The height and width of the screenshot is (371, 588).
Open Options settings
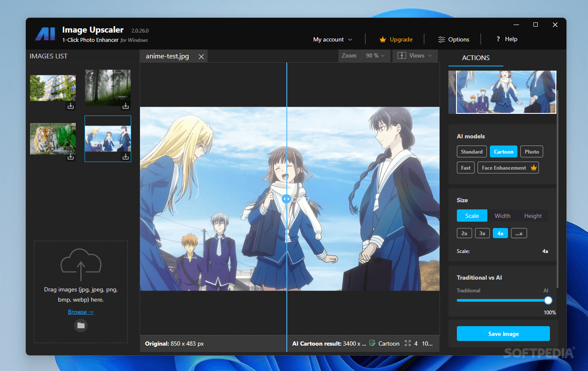454,39
